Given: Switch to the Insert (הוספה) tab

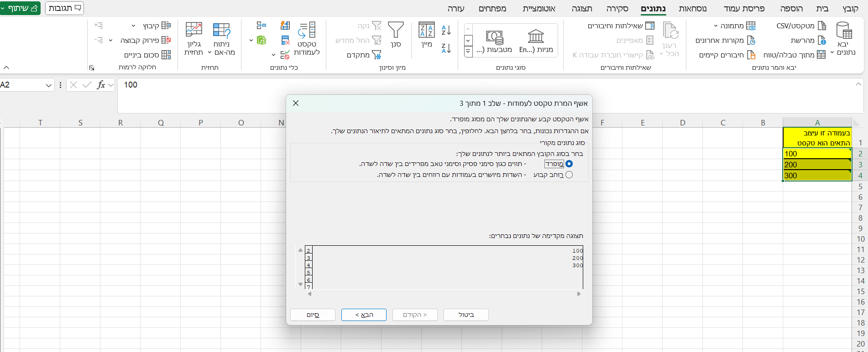Looking at the screenshot, I should point(791,8).
